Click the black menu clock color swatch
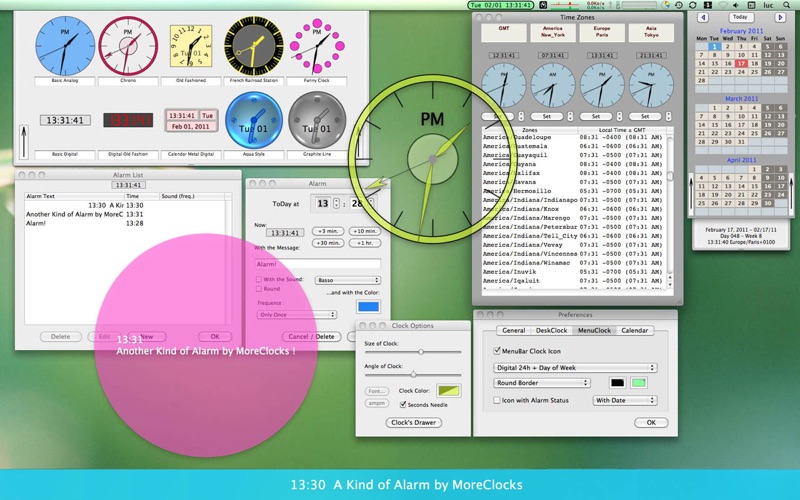This screenshot has height=500, width=800. point(617,383)
